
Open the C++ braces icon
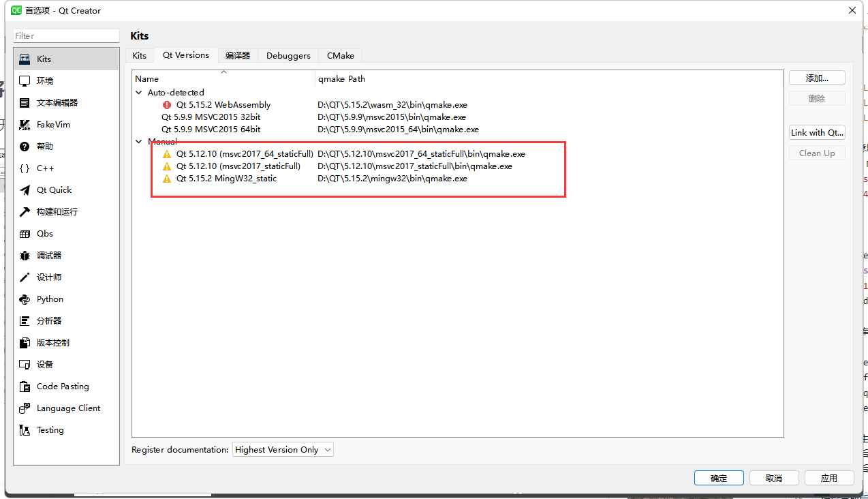pyautogui.click(x=25, y=168)
